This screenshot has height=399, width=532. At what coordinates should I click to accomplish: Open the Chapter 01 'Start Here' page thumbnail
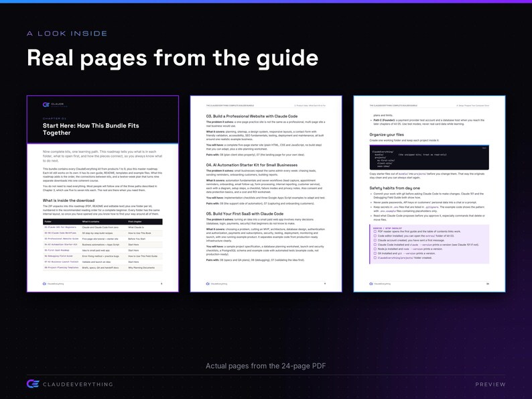point(103,194)
